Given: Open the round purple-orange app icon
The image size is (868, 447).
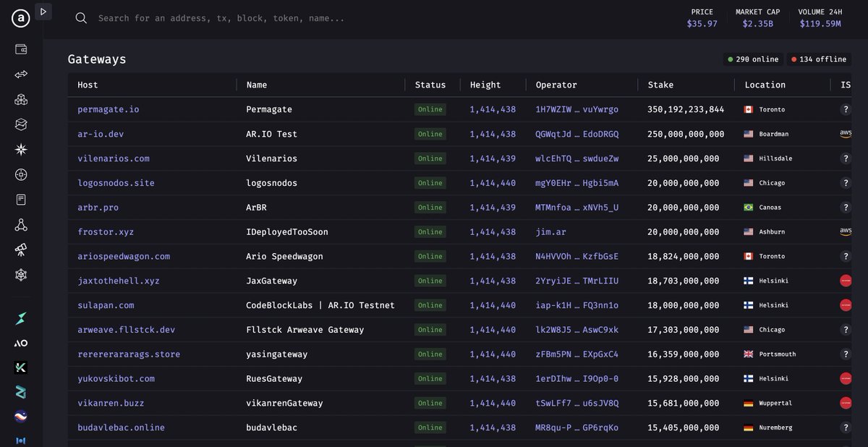Looking at the screenshot, I should (21, 417).
